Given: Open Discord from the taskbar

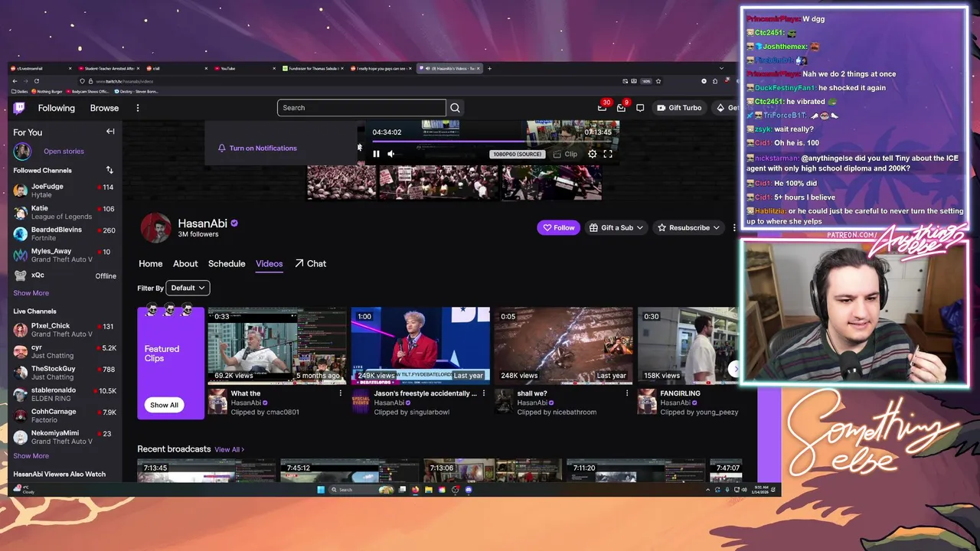Looking at the screenshot, I should pos(469,490).
